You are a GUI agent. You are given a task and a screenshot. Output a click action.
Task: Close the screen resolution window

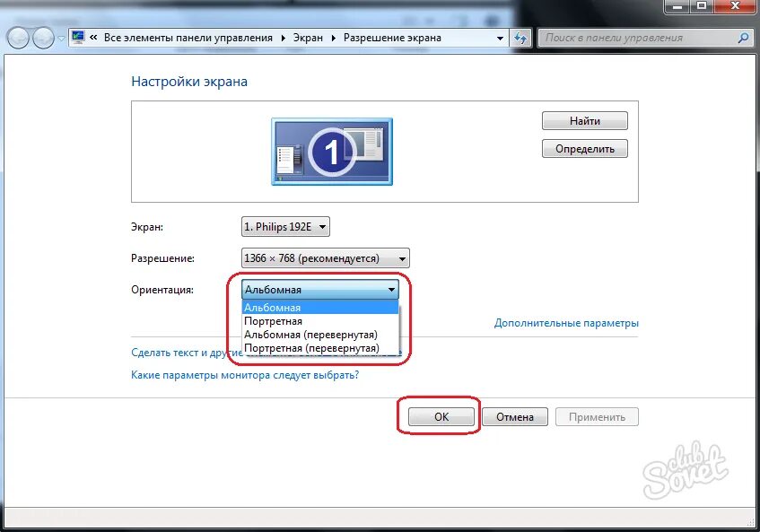735,7
